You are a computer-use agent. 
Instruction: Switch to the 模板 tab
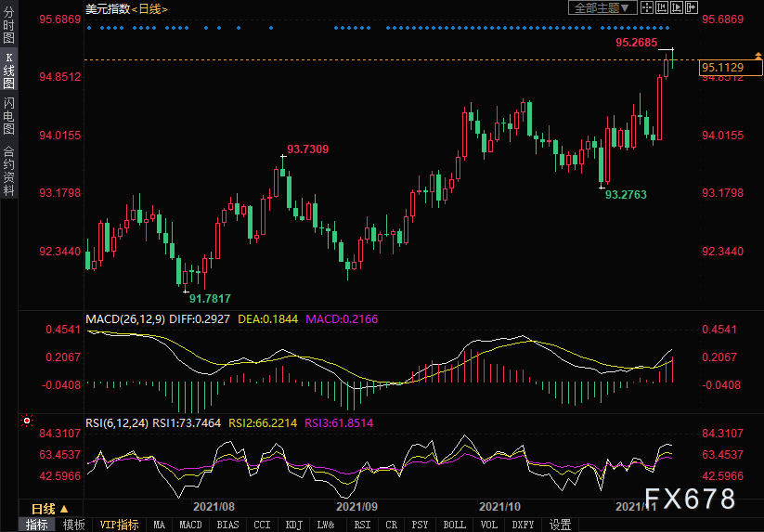click(x=74, y=525)
